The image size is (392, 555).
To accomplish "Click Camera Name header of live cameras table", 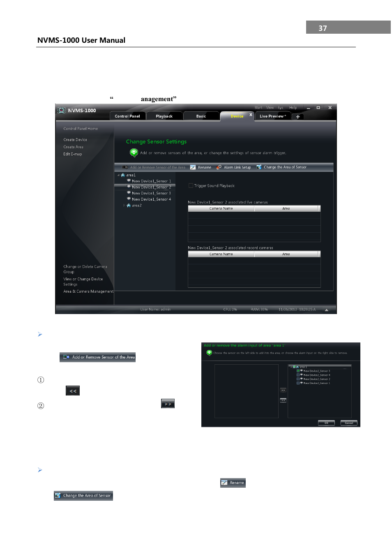I will click(x=221, y=208).
